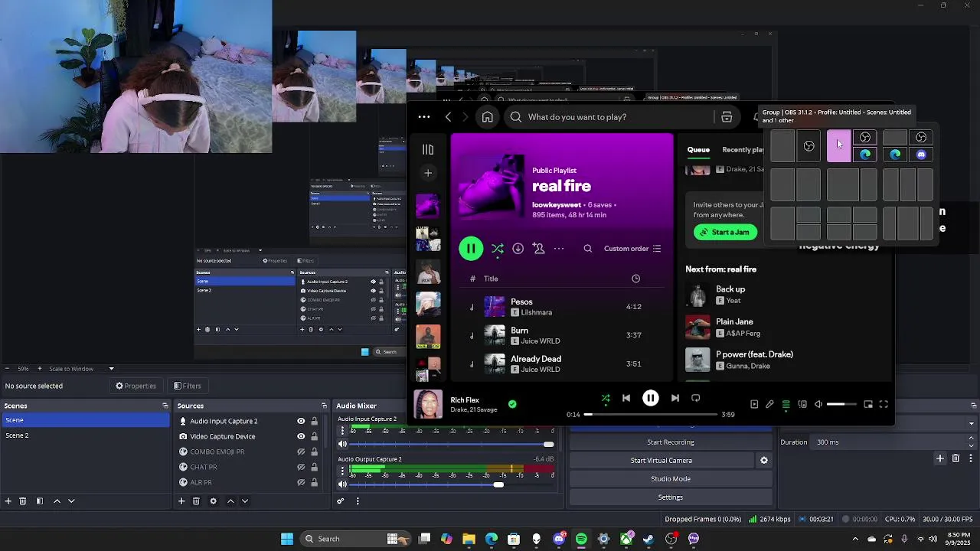Switch to Recently played tab
This screenshot has width=980, height=551.
click(743, 150)
